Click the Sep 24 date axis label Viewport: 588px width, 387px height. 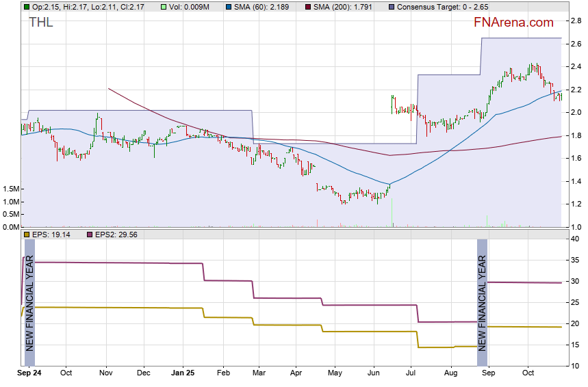click(29, 373)
